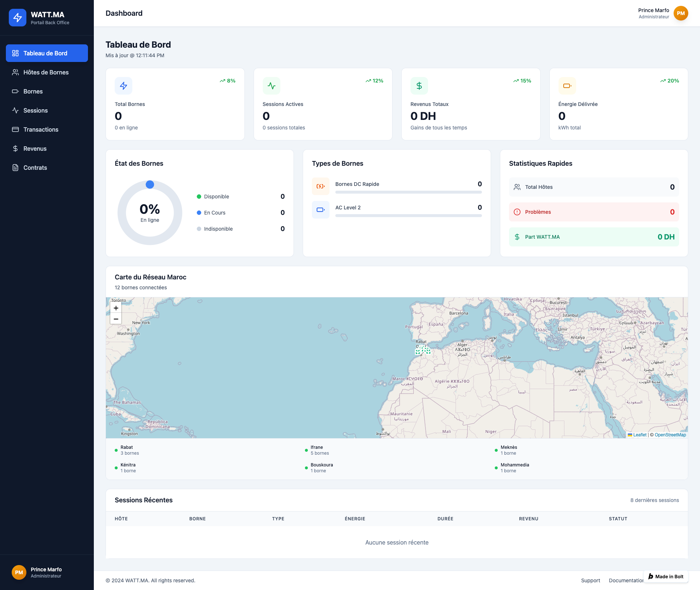Click the borne markers cluster near Rabat
The height and width of the screenshot is (590, 700).
point(423,351)
